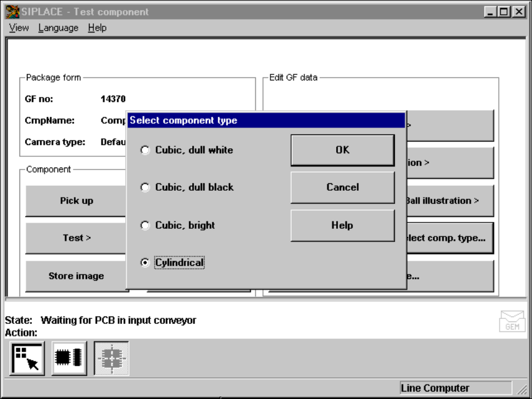The image size is (532, 399).
Task: Open the Test > submenu button
Action: point(76,238)
